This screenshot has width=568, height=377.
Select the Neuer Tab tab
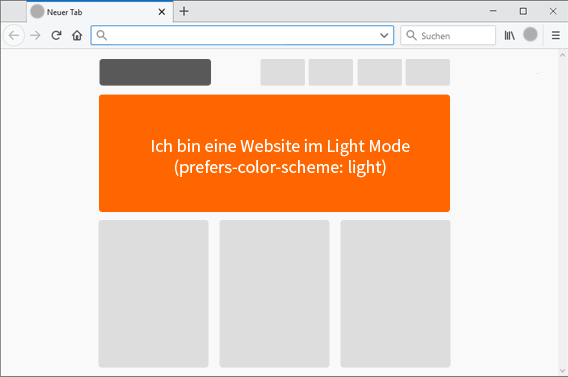pyautogui.click(x=100, y=12)
